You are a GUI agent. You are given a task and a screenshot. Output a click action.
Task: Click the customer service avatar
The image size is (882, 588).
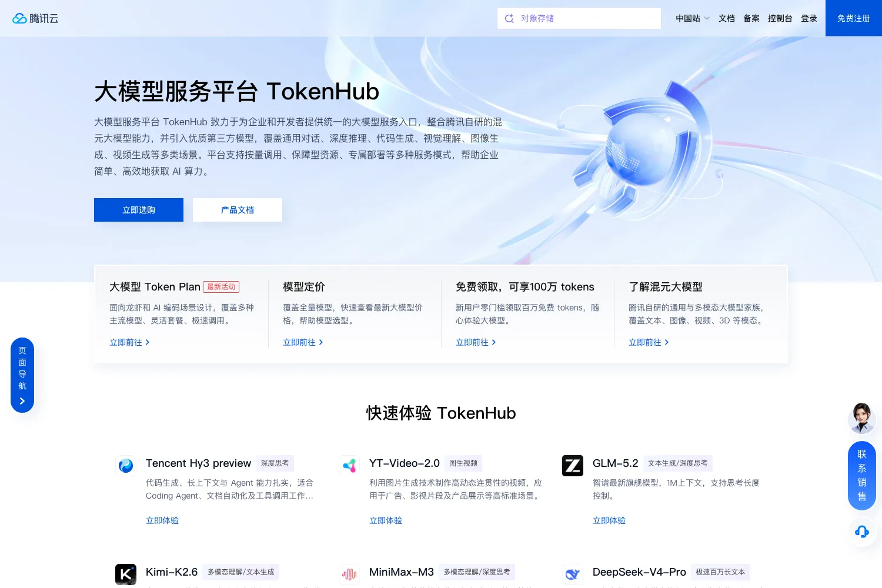click(862, 418)
